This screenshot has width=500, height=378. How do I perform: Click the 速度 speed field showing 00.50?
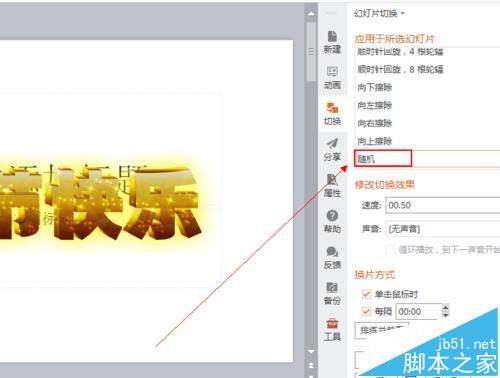[x=443, y=205]
